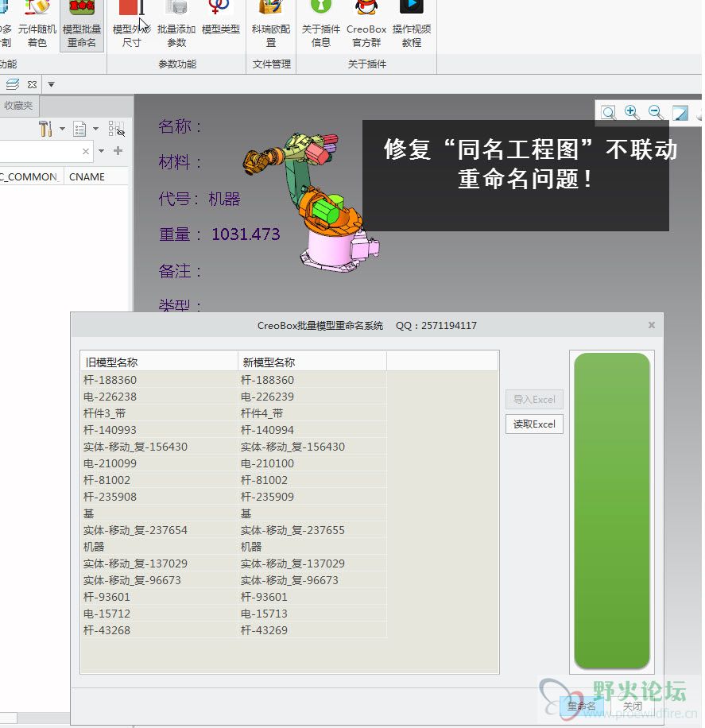Click the Refit zoom icon in viewport

[x=608, y=112]
